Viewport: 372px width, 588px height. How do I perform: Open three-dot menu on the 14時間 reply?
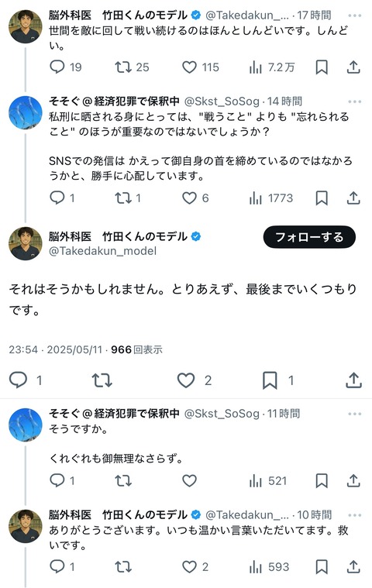pos(354,101)
